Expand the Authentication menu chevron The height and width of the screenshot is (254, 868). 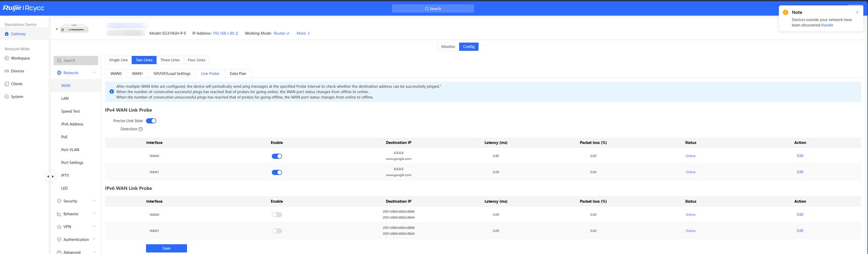tap(94, 240)
